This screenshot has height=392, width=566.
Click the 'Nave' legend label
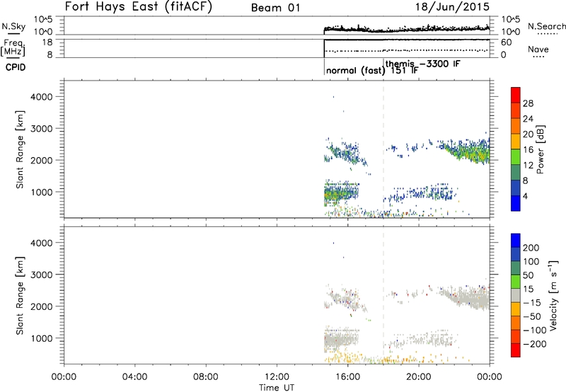pyautogui.click(x=538, y=50)
